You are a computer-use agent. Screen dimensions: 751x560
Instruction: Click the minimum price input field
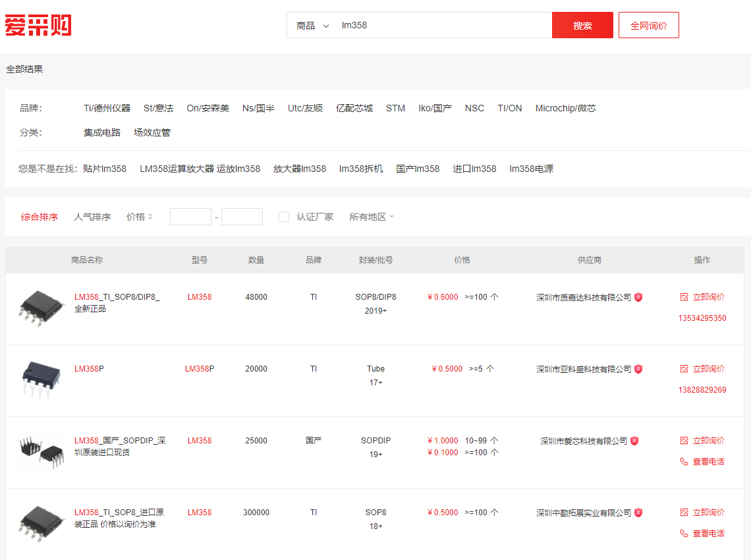click(x=190, y=217)
